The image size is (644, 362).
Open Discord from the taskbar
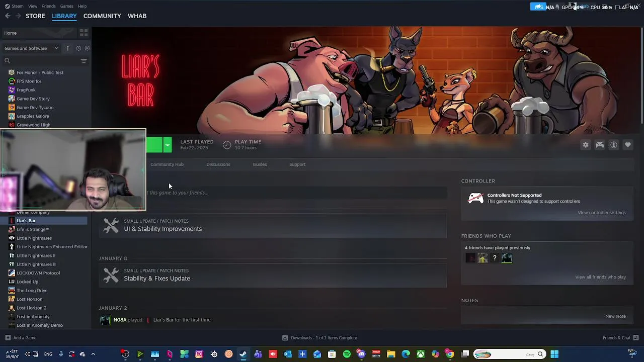coord(361,354)
